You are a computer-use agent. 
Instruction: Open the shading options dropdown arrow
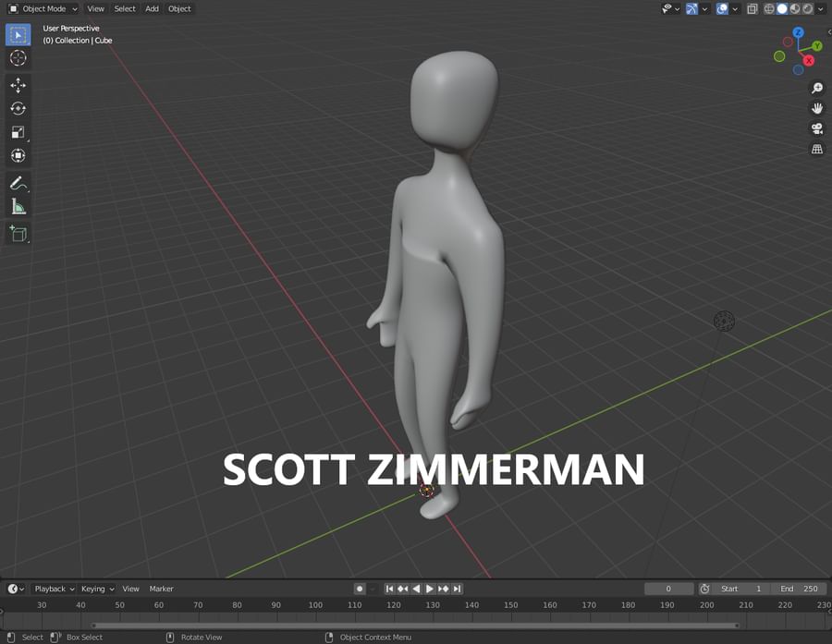[820, 9]
